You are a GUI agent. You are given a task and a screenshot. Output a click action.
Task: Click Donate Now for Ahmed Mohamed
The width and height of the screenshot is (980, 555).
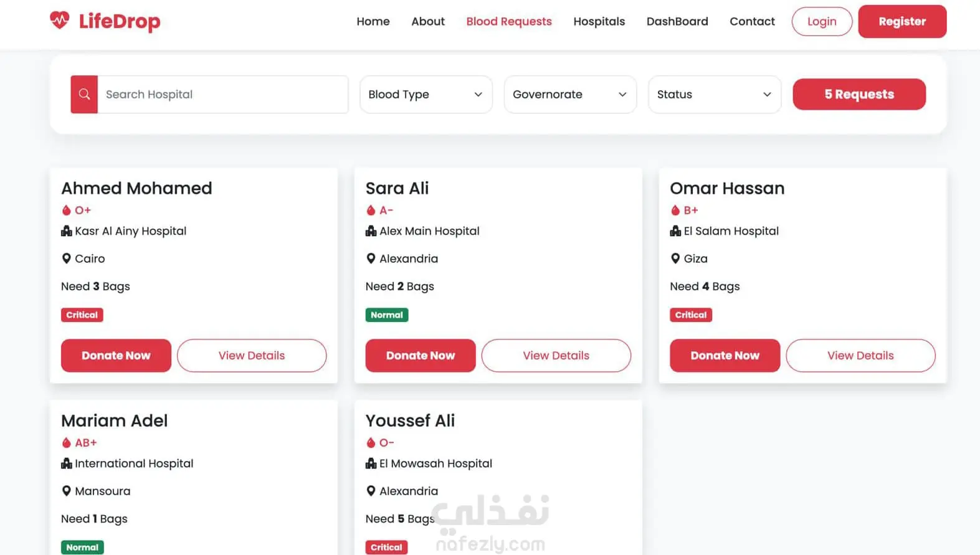coord(116,356)
